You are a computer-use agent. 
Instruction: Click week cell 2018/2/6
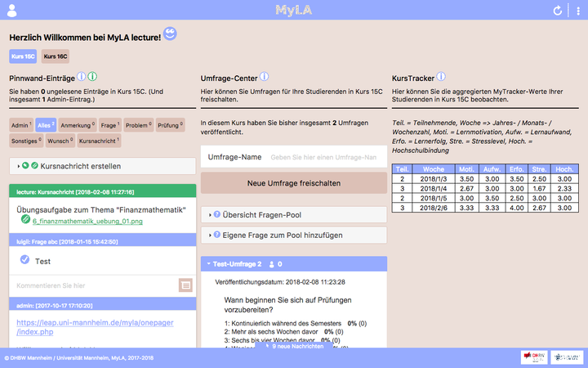(x=433, y=208)
